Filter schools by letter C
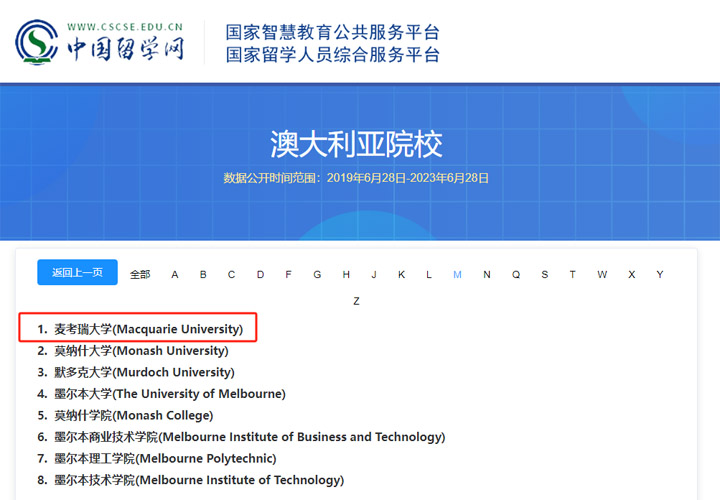Image resolution: width=720 pixels, height=500 pixels. pyautogui.click(x=231, y=275)
